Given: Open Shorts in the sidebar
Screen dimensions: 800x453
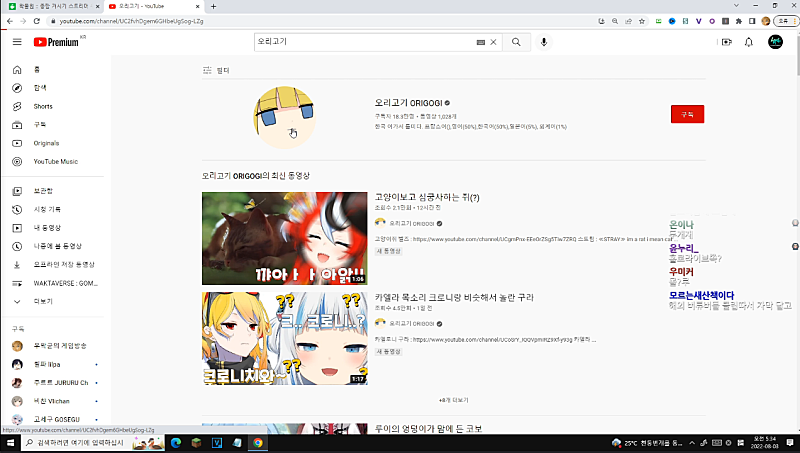Looking at the screenshot, I should coord(53,106).
